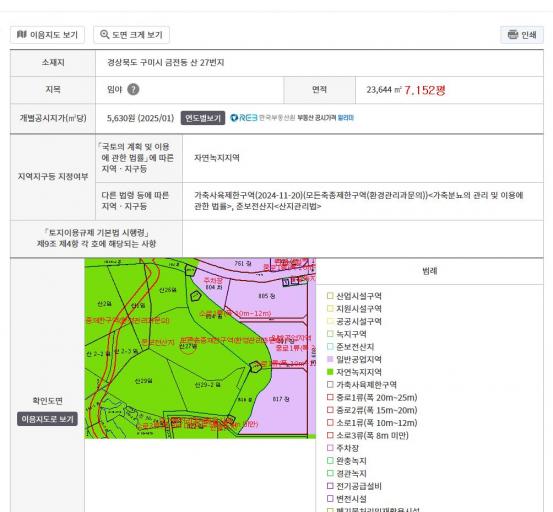The width and height of the screenshot is (553, 512).
Task: Click parcel 산27임 on the map
Action: pos(188,347)
